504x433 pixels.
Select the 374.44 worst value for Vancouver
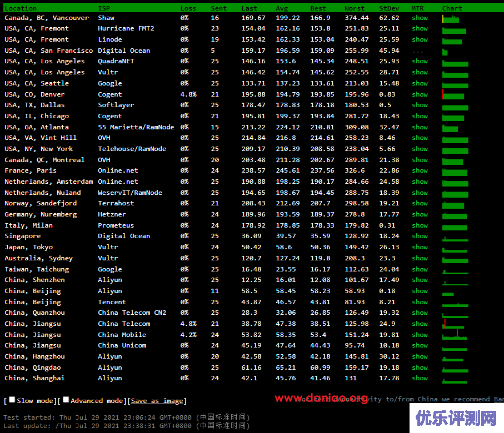pos(356,18)
